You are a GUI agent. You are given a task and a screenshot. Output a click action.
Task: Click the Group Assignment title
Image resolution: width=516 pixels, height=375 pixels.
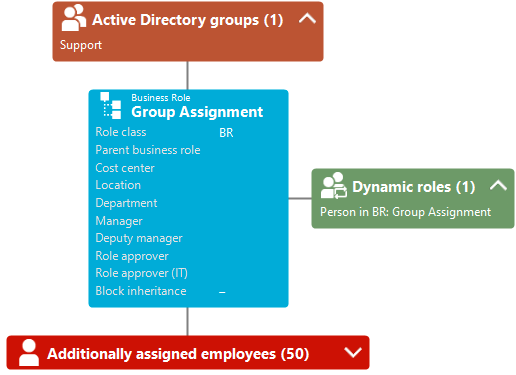click(x=197, y=112)
